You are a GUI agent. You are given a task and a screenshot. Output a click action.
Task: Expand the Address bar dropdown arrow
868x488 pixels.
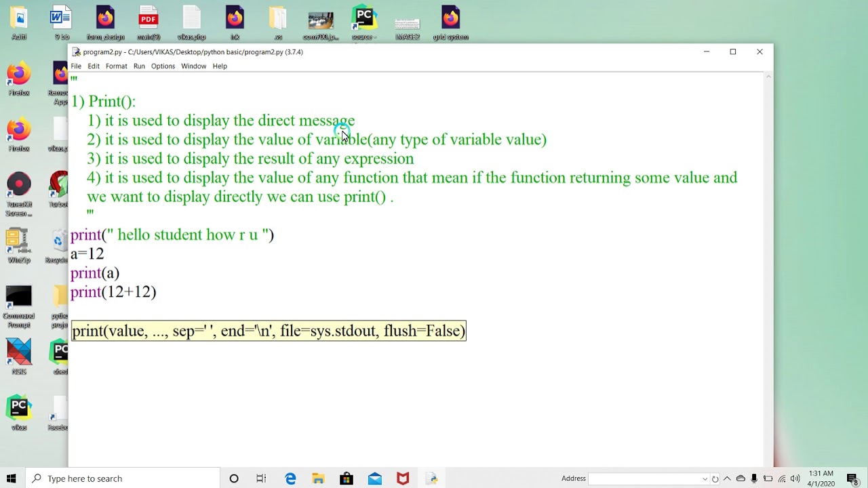tap(705, 479)
